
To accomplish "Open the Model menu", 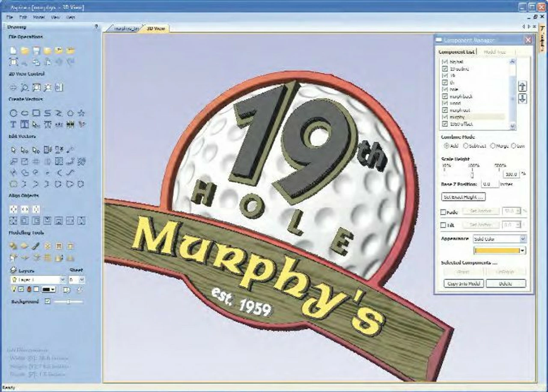I will (39, 18).
